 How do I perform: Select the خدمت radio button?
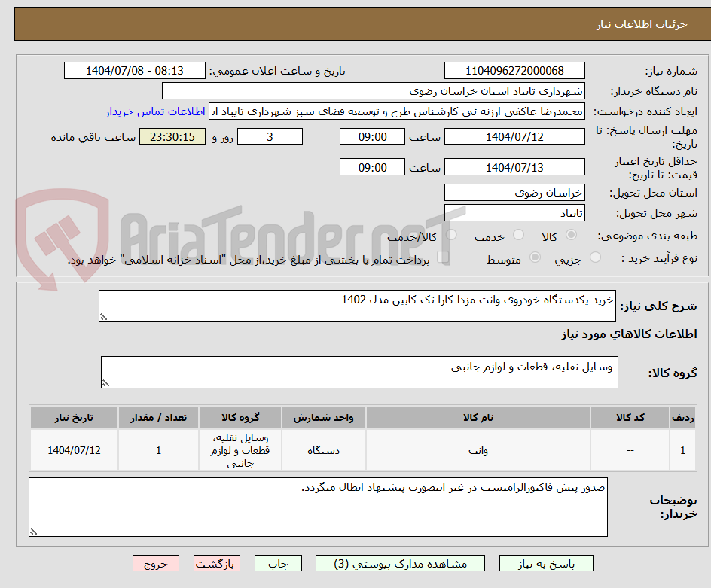(518, 234)
